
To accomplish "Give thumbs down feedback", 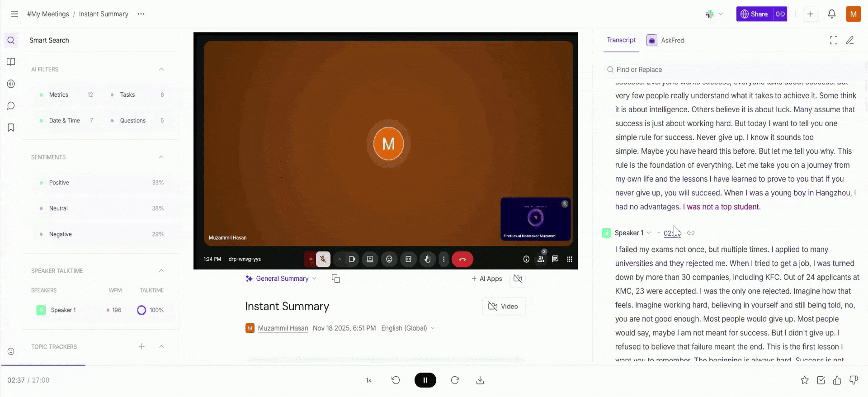I will pyautogui.click(x=854, y=380).
